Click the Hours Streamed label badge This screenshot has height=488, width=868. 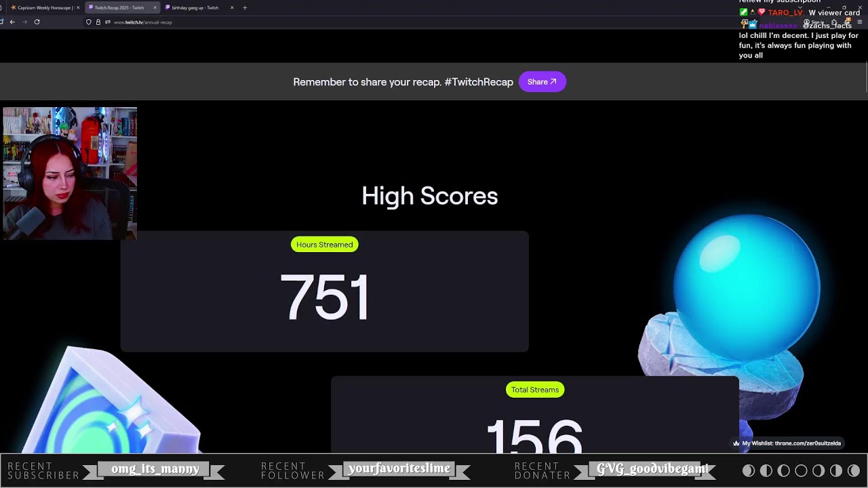[324, 245]
